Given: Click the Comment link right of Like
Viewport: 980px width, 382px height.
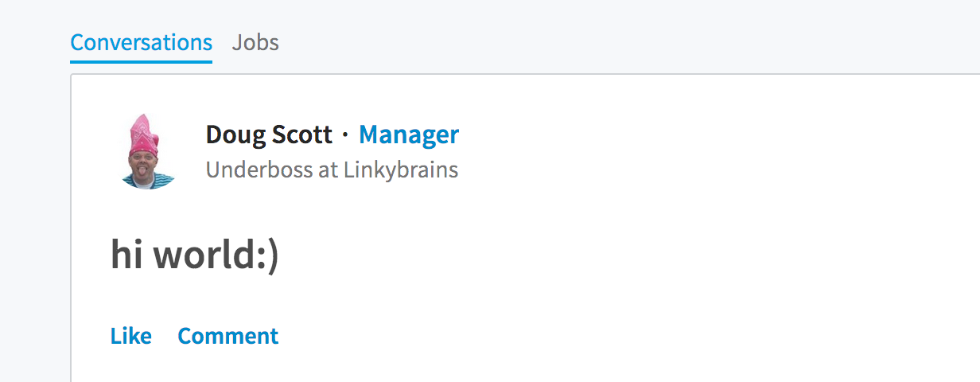Looking at the screenshot, I should click(x=228, y=336).
